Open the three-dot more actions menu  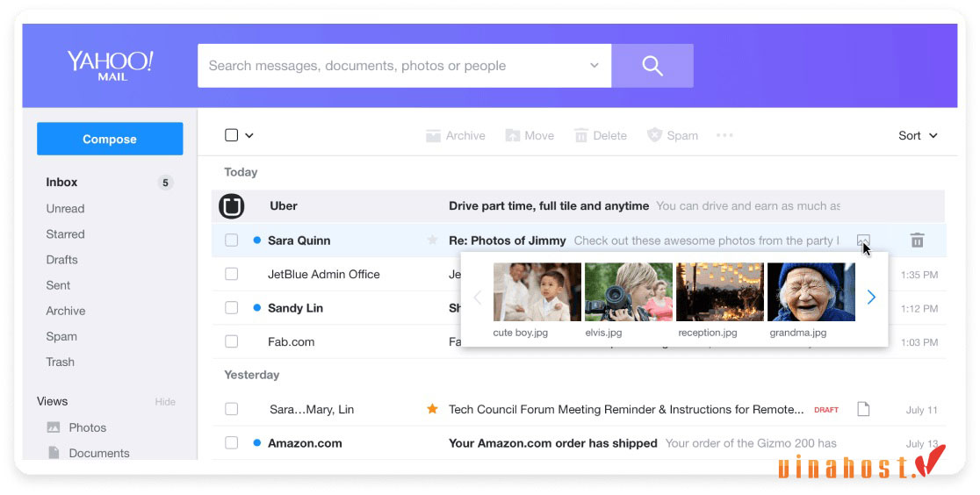coord(724,135)
